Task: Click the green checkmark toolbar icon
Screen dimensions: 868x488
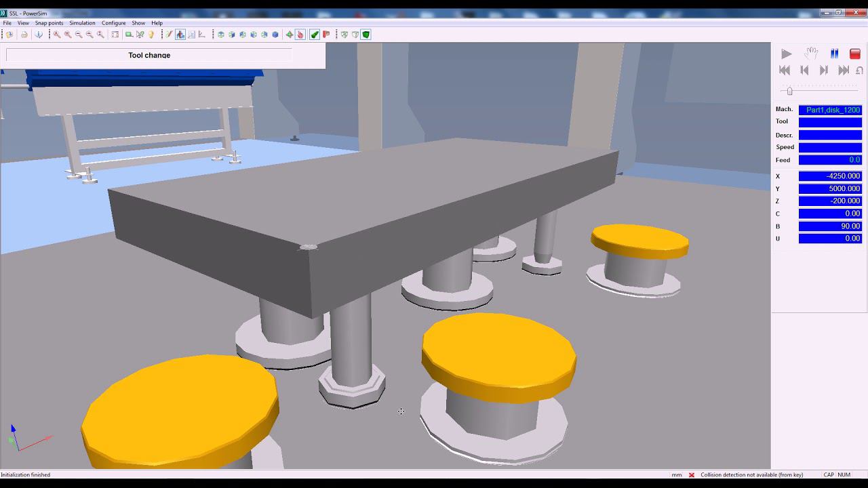Action: pyautogui.click(x=315, y=35)
